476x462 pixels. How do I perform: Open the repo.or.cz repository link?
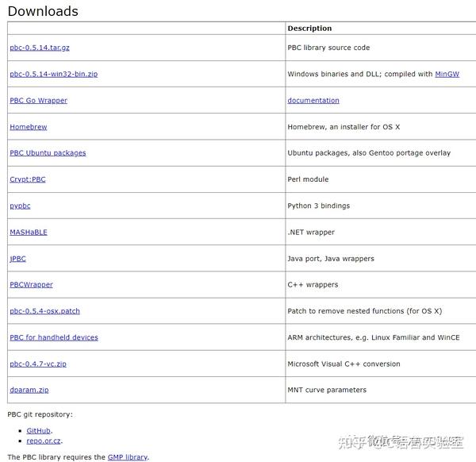tap(44, 441)
